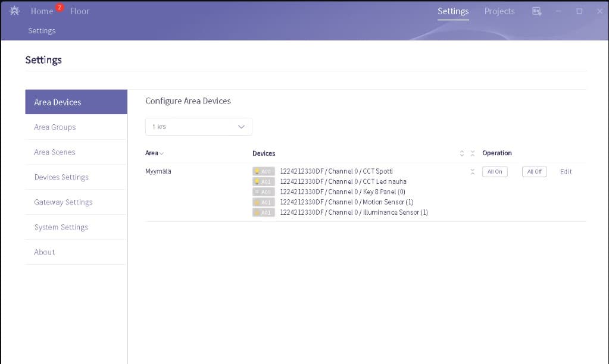Sort by the Area column chevron

point(161,153)
